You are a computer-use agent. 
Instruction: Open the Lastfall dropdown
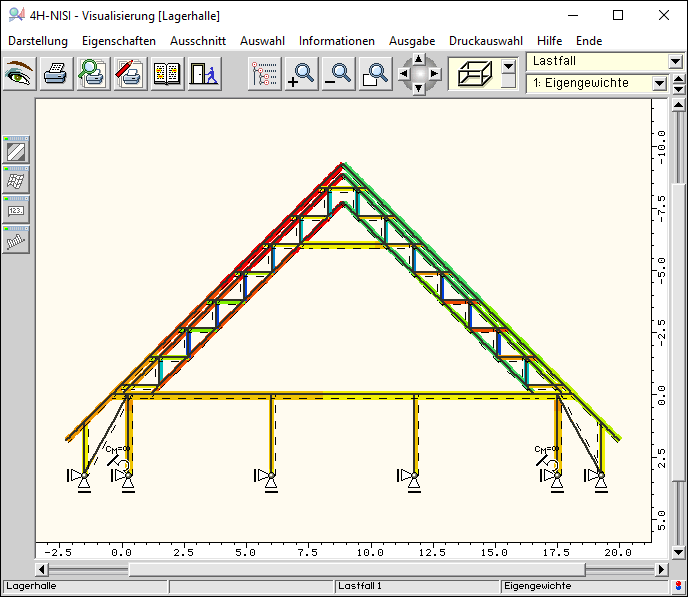tap(659, 62)
